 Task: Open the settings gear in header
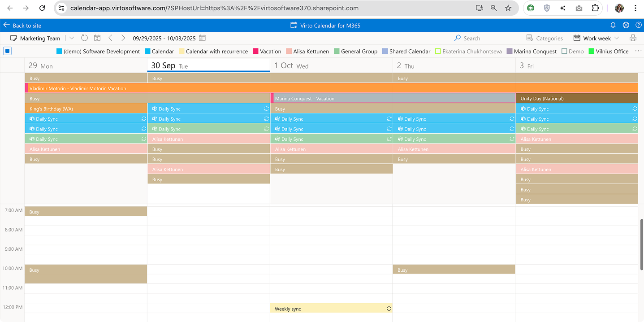pos(626,25)
